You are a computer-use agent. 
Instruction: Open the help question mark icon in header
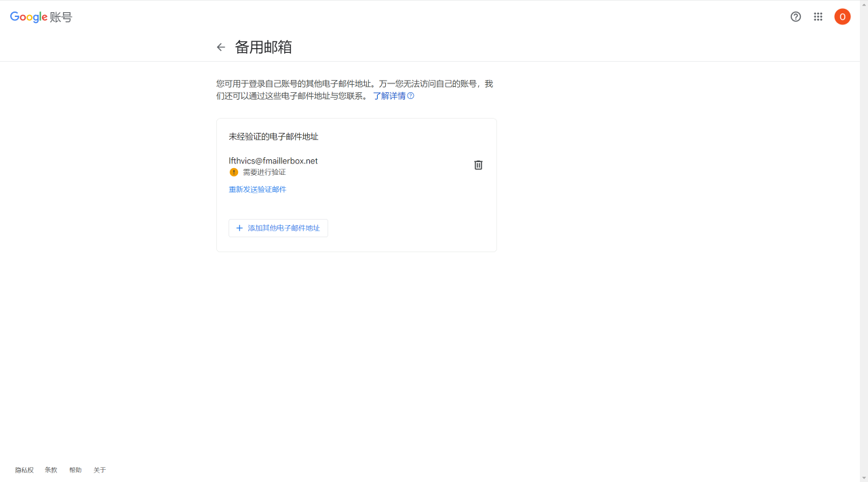click(796, 17)
